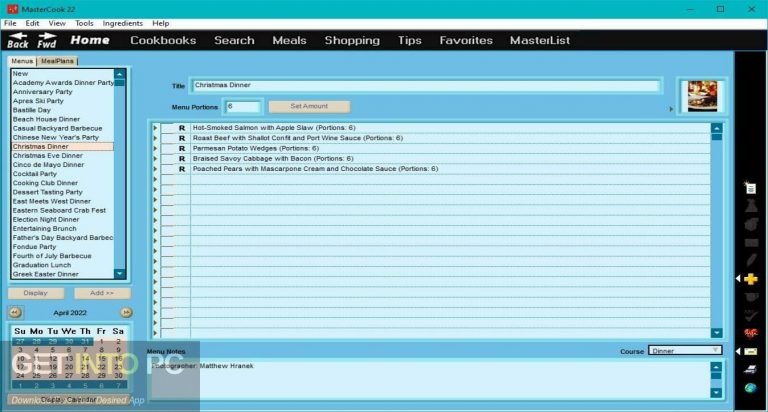Click recipe table scroll-down arrow
Image resolution: width=768 pixels, height=412 pixels.
[x=717, y=333]
